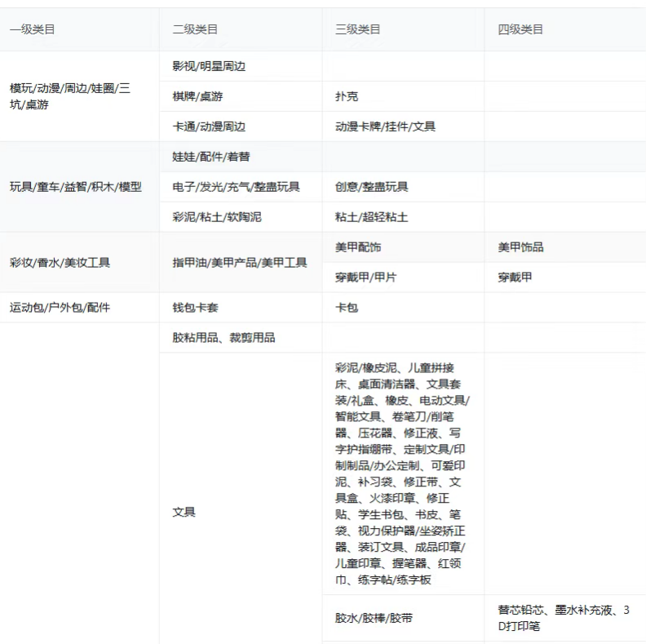
Task: Click the 运动包/户外包/配件 category
Action: pos(60,308)
